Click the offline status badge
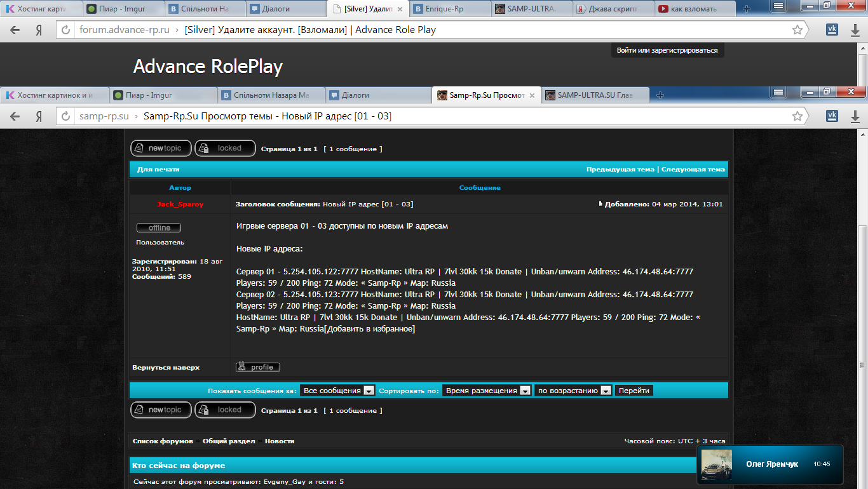The image size is (868, 489). pyautogui.click(x=159, y=227)
